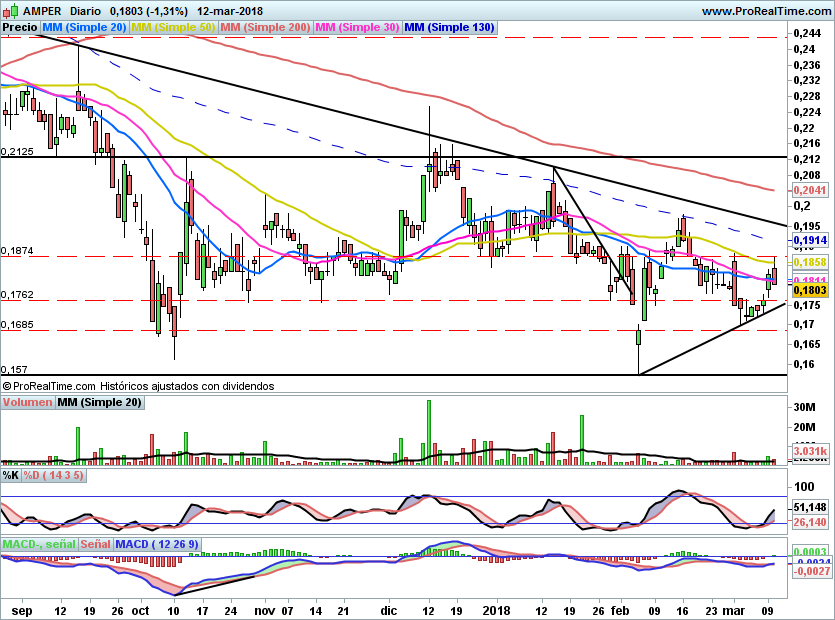Click the 0,1762 support level label
The height and width of the screenshot is (620, 835).
pos(17,295)
